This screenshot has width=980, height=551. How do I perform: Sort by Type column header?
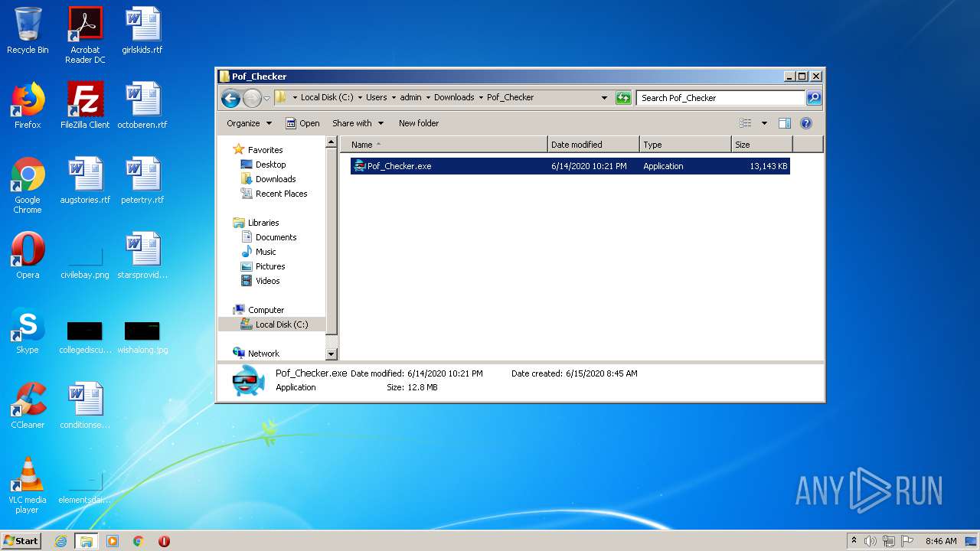686,145
